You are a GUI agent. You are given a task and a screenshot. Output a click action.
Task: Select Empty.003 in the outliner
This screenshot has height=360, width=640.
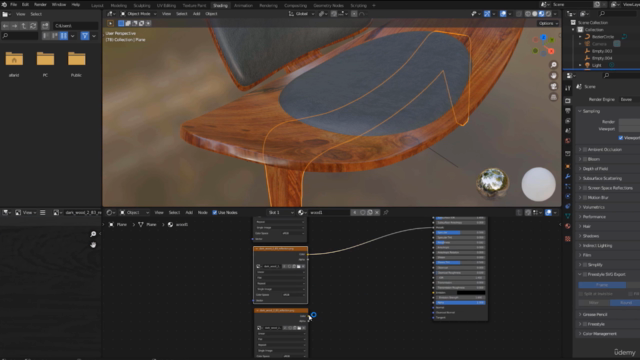tap(602, 51)
